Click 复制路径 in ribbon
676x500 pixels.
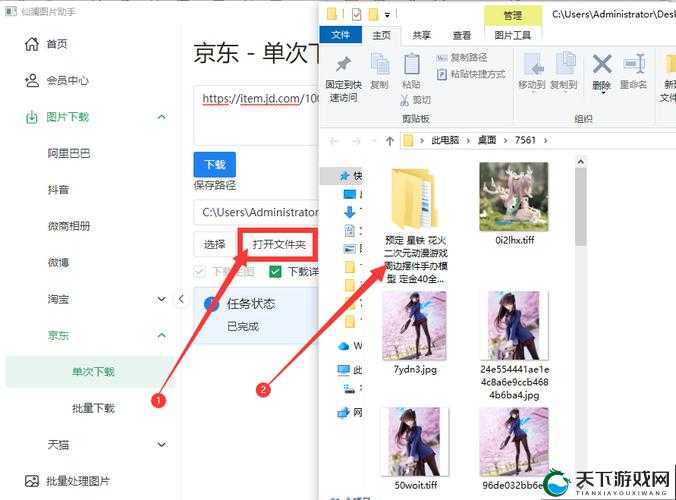coord(462,58)
